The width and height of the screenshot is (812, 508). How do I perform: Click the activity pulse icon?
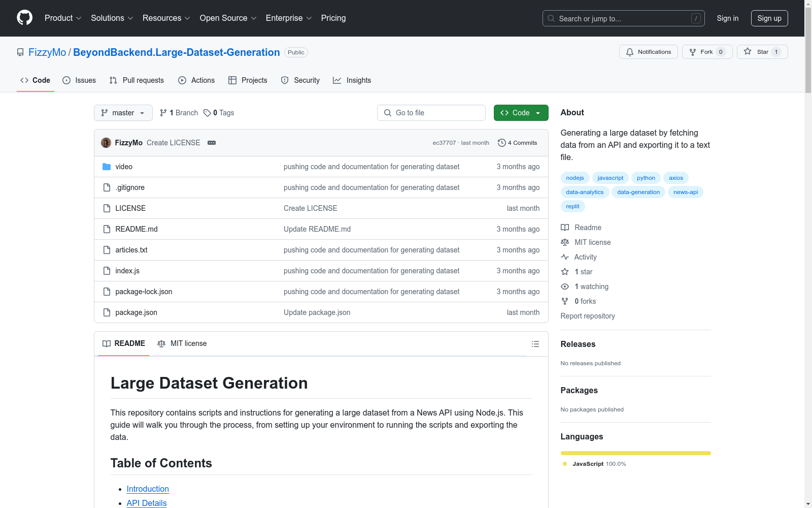[x=565, y=257]
